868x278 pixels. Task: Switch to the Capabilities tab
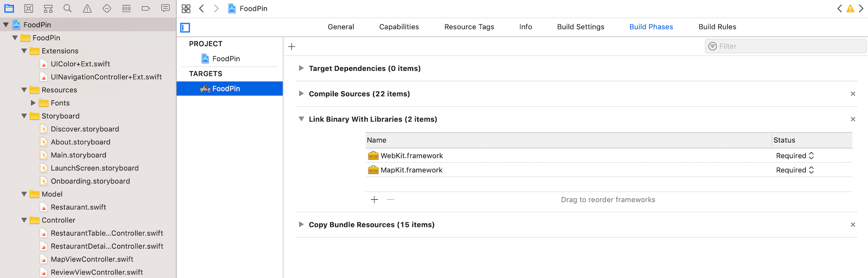coord(399,27)
